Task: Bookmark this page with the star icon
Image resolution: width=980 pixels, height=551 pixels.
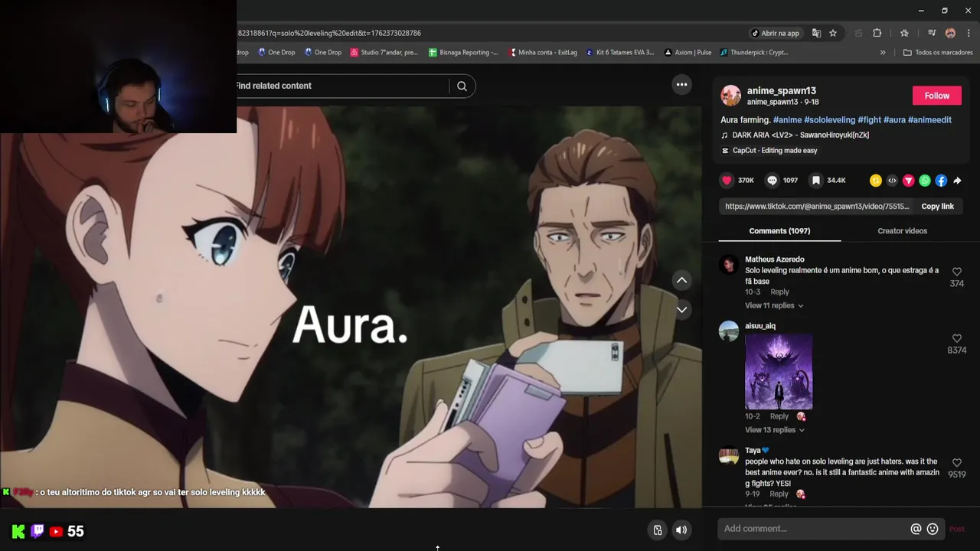Action: 833,33
